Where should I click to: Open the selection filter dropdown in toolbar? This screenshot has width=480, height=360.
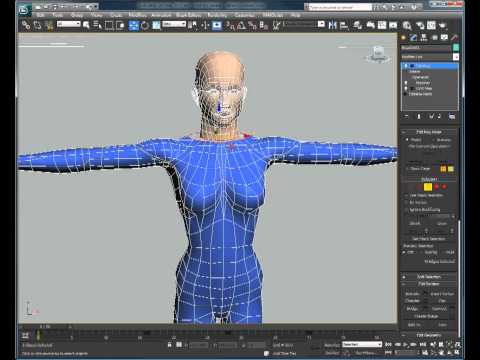click(x=69, y=24)
